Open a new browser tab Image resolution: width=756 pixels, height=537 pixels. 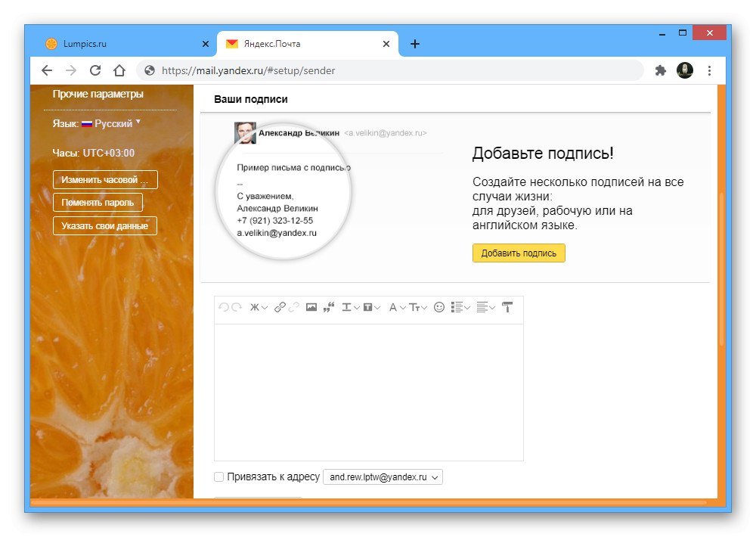(414, 44)
